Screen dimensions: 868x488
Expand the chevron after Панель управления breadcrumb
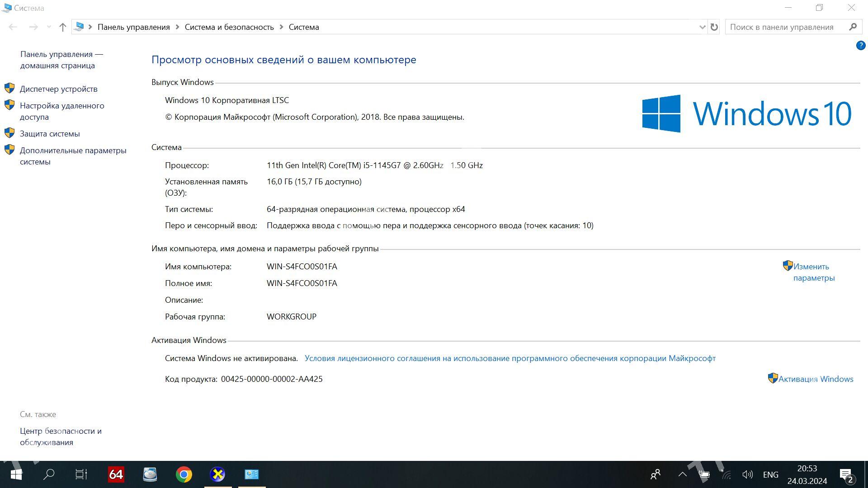click(177, 27)
